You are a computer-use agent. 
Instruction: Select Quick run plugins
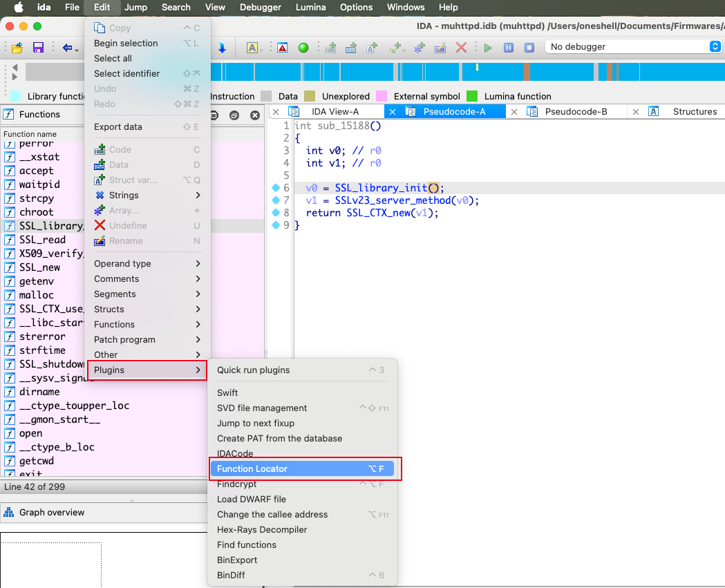(x=302, y=370)
